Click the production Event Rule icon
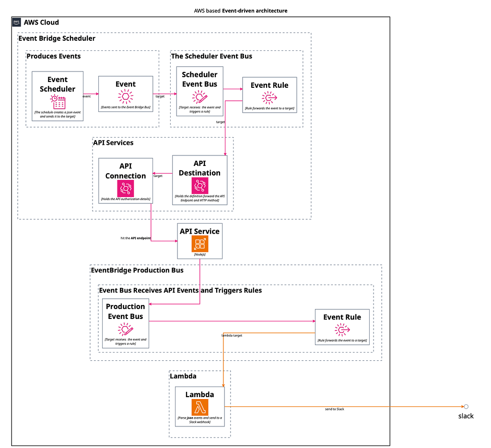 pos(342,330)
